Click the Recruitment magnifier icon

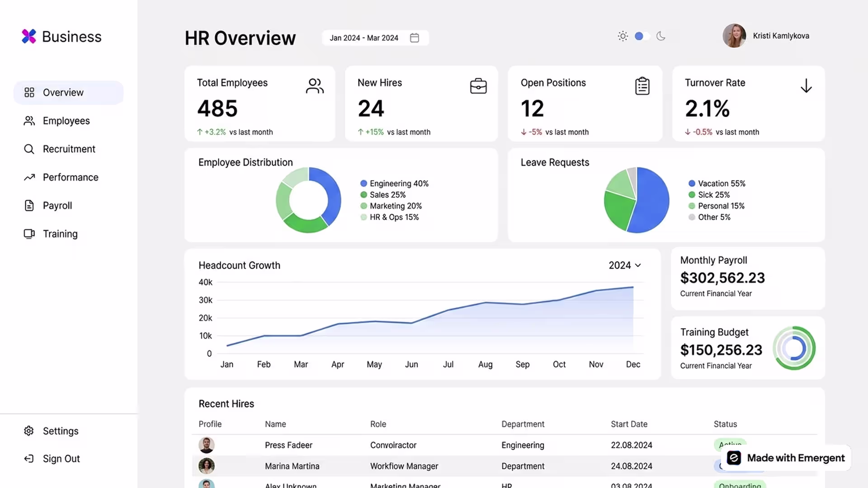point(29,149)
